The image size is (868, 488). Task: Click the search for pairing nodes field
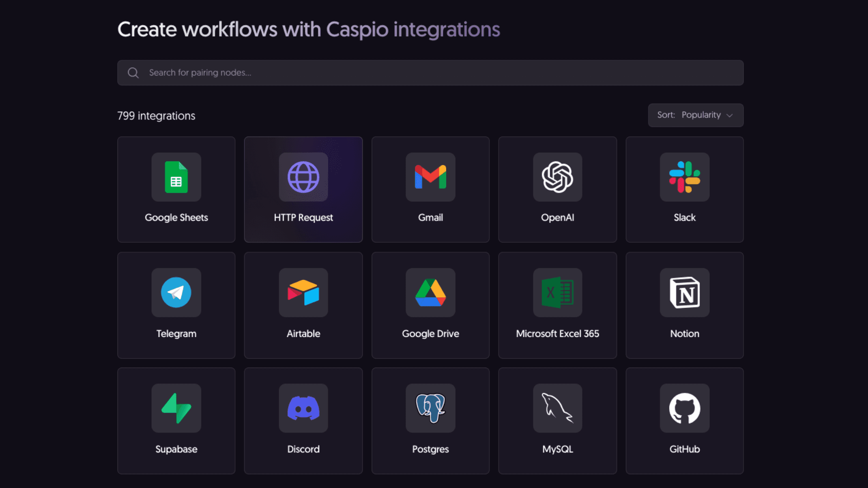[365, 73]
